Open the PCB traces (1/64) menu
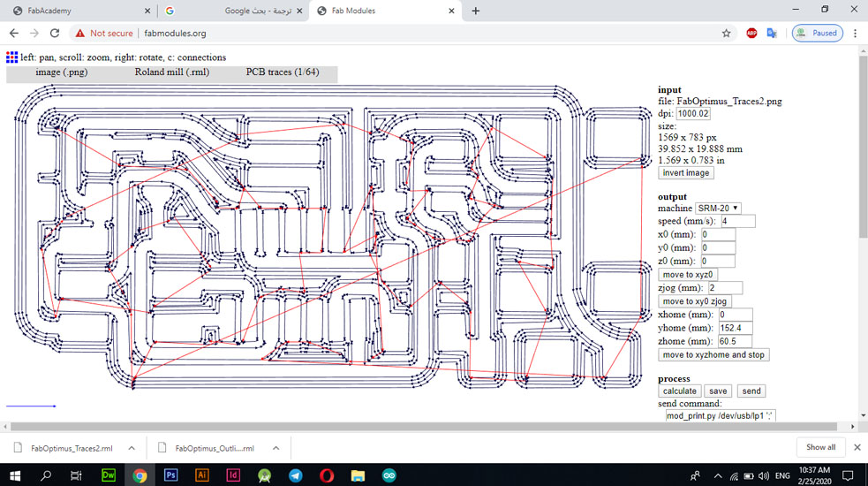This screenshot has width=868, height=486. click(283, 72)
